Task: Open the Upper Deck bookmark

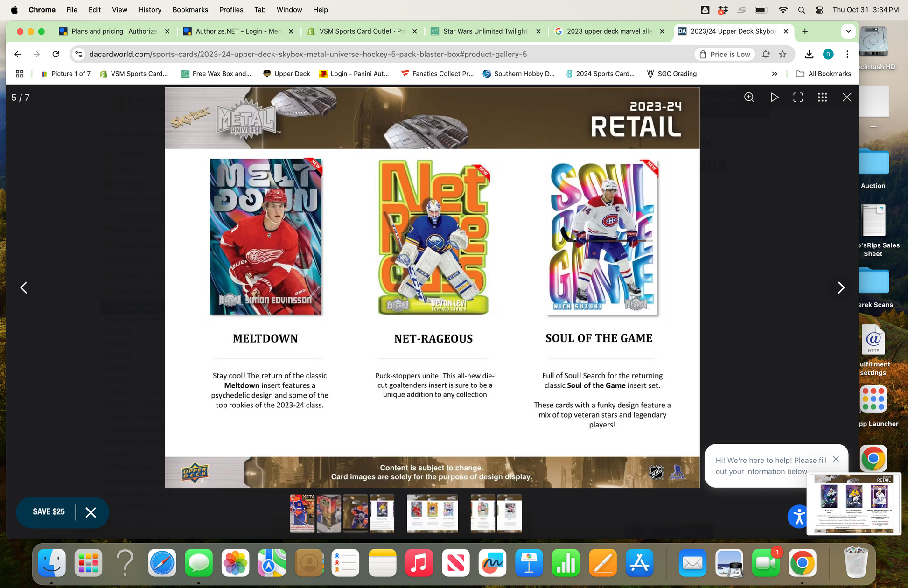Action: click(x=286, y=74)
